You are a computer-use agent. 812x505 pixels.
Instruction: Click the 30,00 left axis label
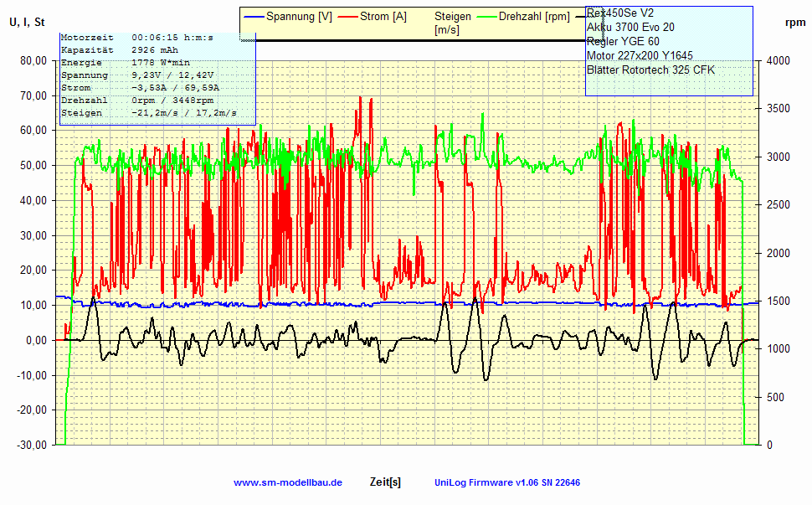33,235
